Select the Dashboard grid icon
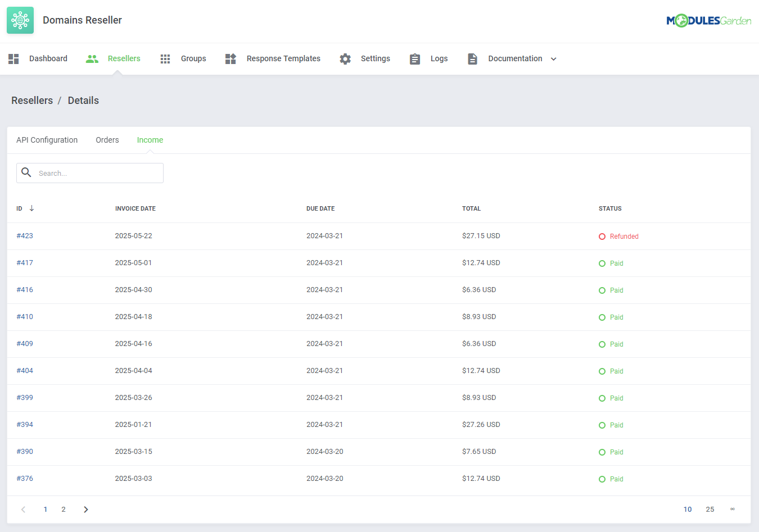This screenshot has height=532, width=759. pos(13,58)
